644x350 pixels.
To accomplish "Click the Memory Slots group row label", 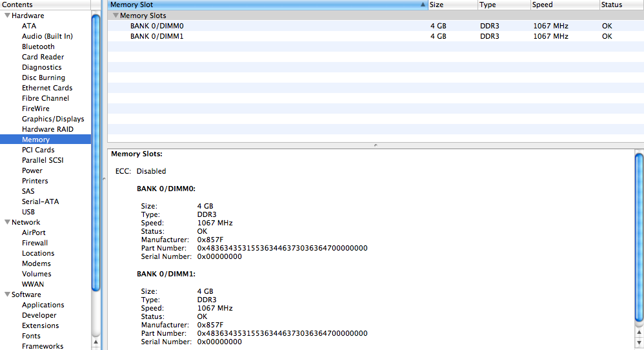I will [x=143, y=15].
